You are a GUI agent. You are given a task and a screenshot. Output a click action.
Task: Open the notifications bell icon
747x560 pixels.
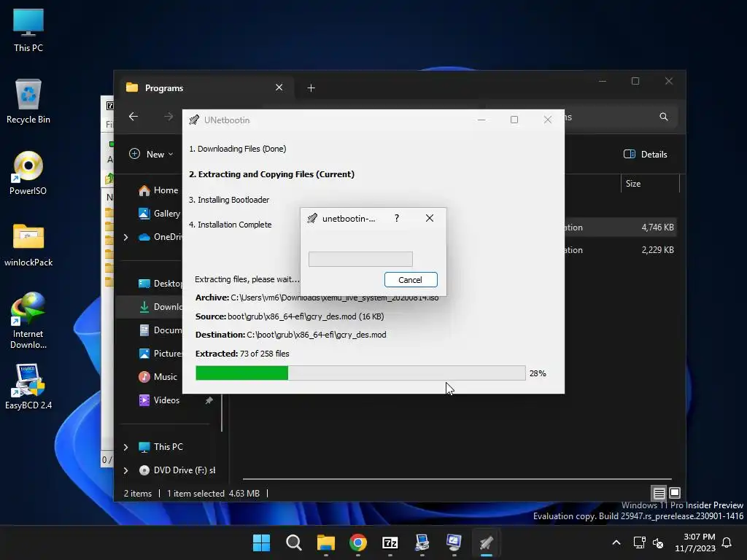(727, 542)
